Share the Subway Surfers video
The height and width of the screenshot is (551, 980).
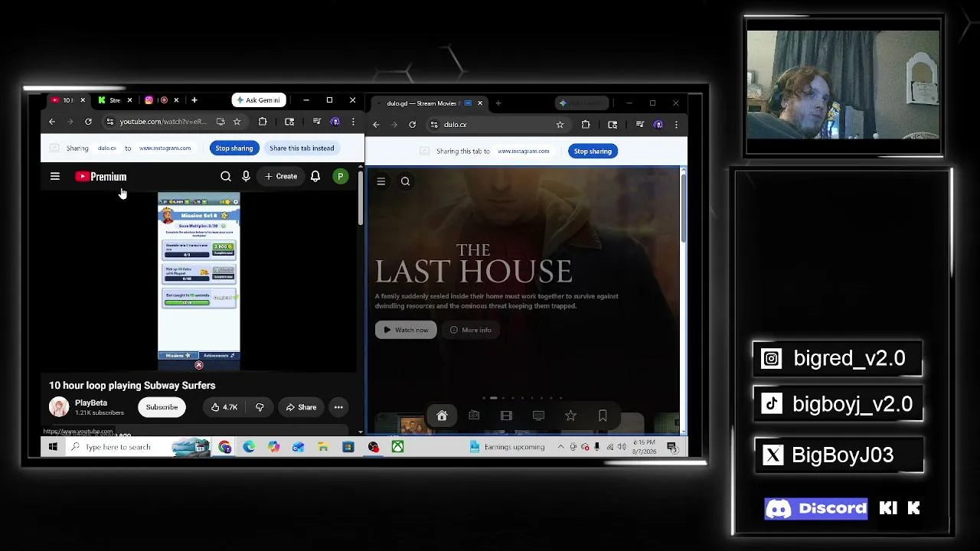point(301,407)
